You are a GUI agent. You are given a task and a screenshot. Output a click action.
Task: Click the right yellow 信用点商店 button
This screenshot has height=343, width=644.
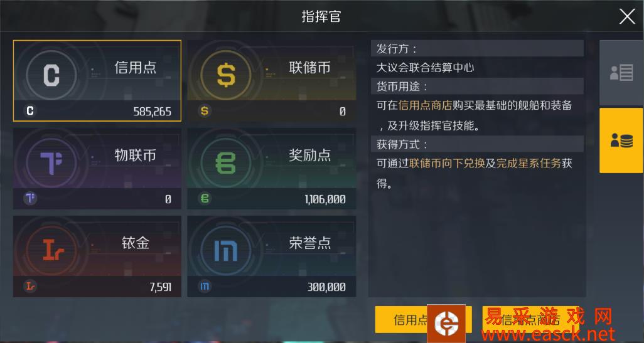coord(530,319)
